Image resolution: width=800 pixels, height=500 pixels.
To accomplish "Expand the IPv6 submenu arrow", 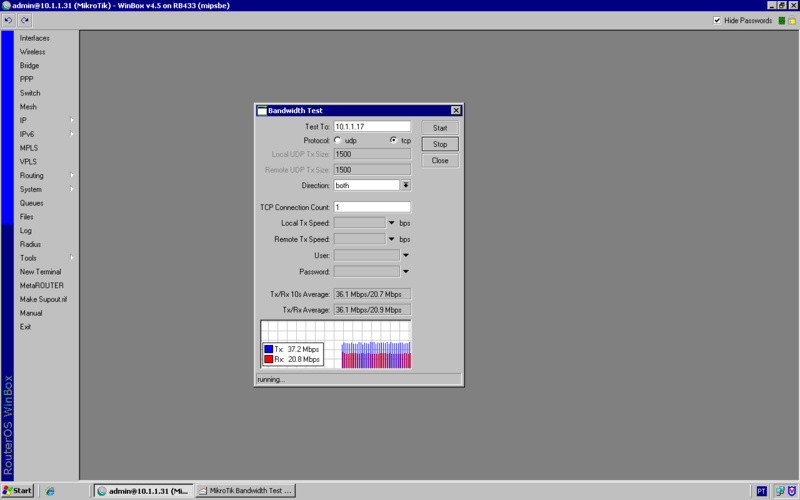I will (x=71, y=134).
